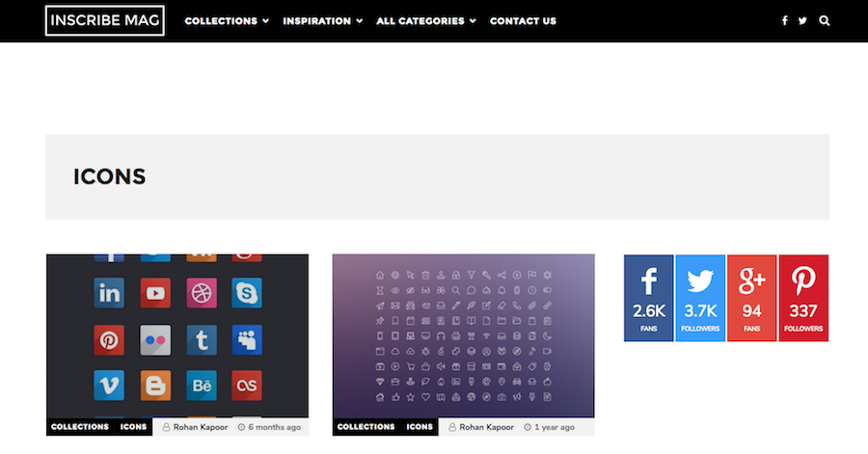Expand the Inspiration dropdown chevron

point(360,21)
